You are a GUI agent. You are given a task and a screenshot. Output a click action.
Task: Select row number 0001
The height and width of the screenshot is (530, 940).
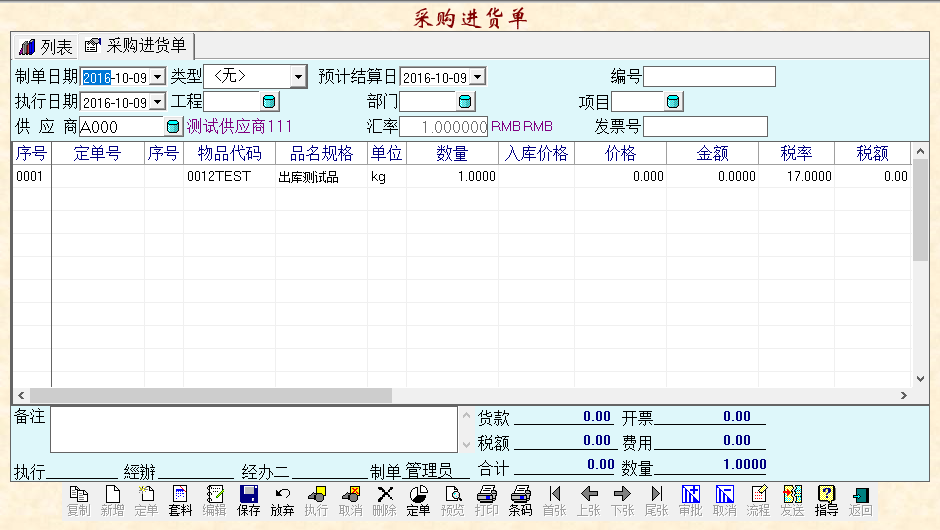[x=31, y=176]
